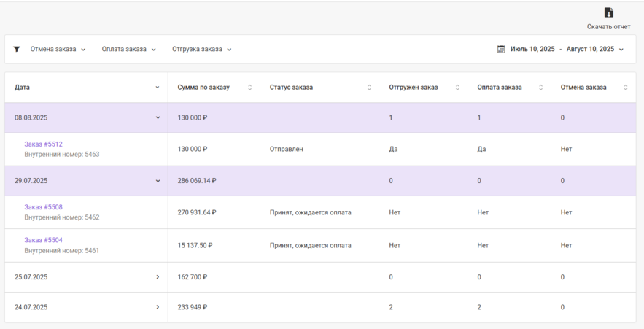Open the Оплата заказа filter dropdown
Screen dimensions: 644x329
[129, 50]
